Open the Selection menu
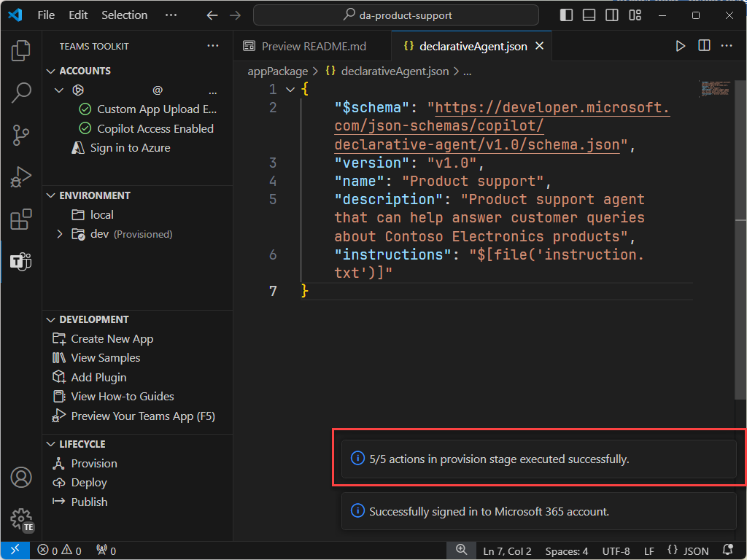 point(124,15)
